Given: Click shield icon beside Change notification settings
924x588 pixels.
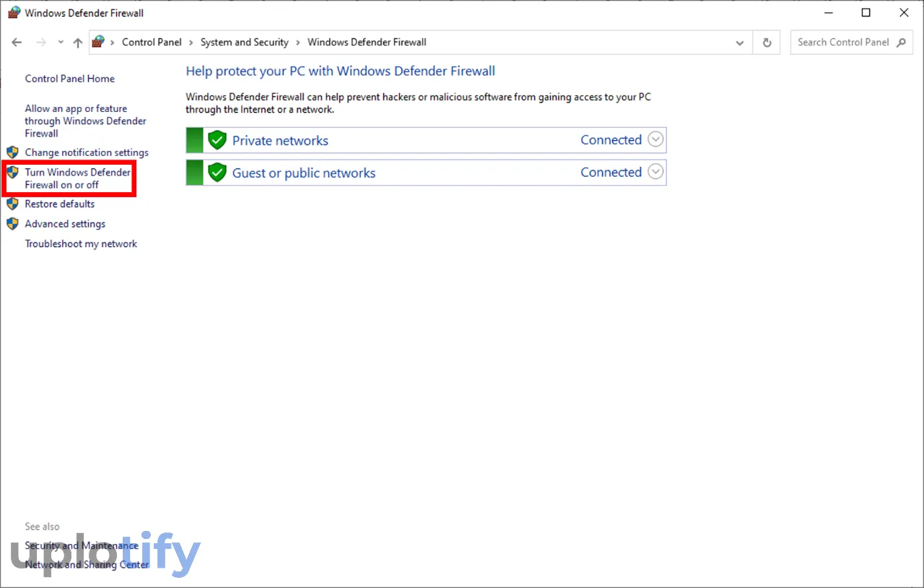Looking at the screenshot, I should pyautogui.click(x=12, y=152).
